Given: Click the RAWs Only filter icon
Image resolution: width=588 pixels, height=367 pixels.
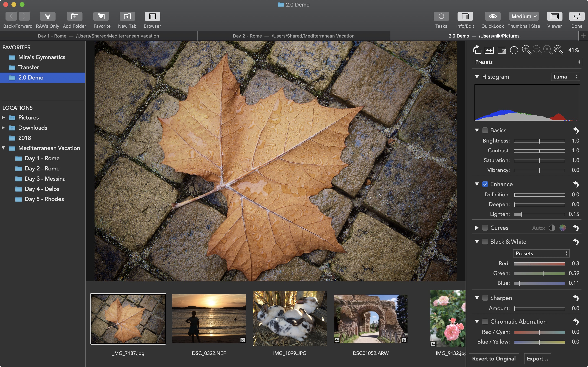Looking at the screenshot, I should (x=48, y=16).
